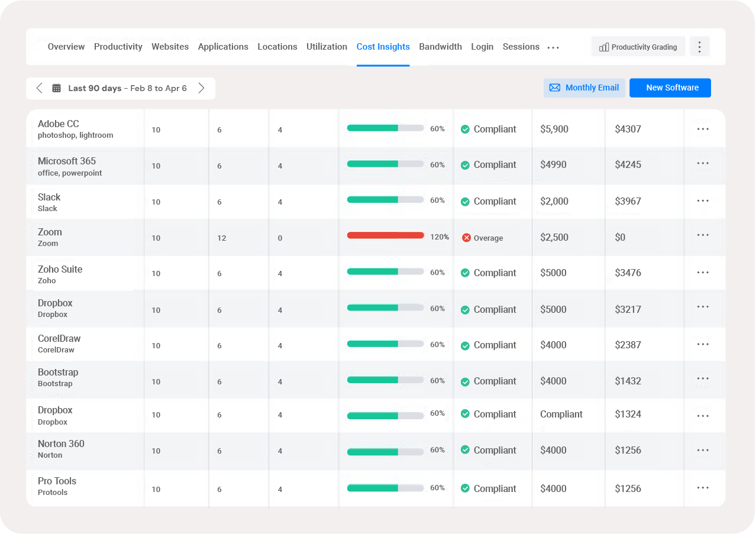Click the red Overage icon in Zoom row
The width and height of the screenshot is (756, 534).
point(466,238)
